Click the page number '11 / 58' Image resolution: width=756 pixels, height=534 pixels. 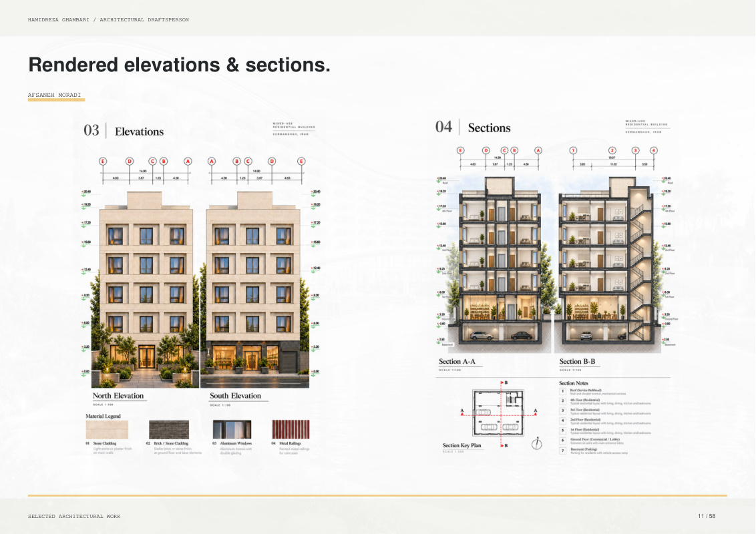pos(707,516)
